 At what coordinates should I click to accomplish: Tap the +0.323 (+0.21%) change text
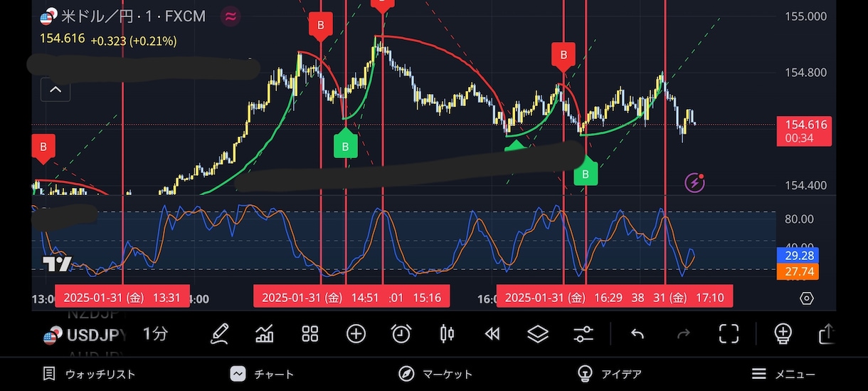point(133,41)
